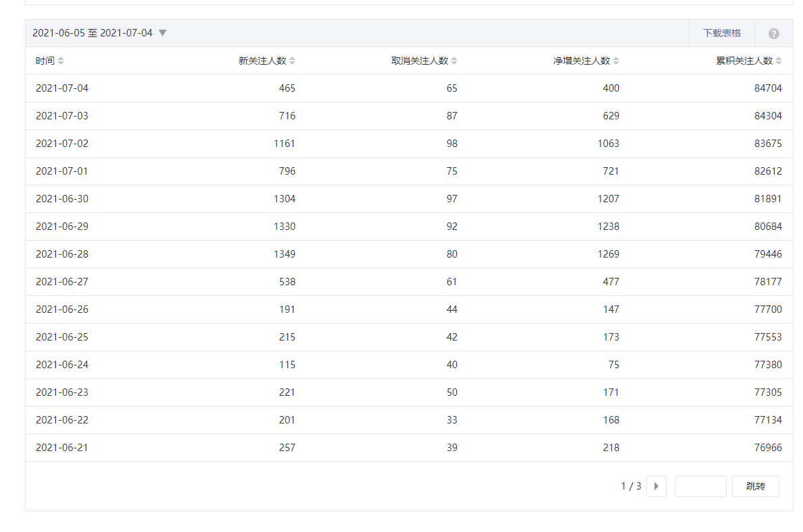Click sort arrows next to 累积关注人数
Viewport: 803px width, 532px height.
click(779, 61)
